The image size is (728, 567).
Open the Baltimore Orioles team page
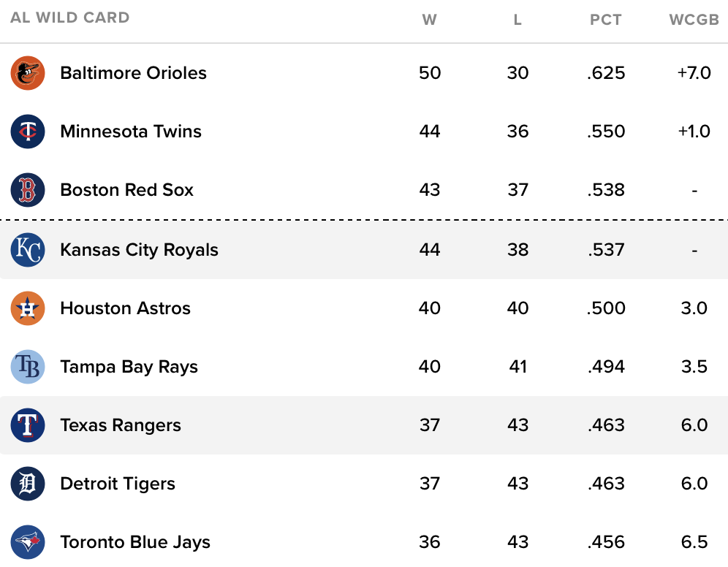point(133,73)
